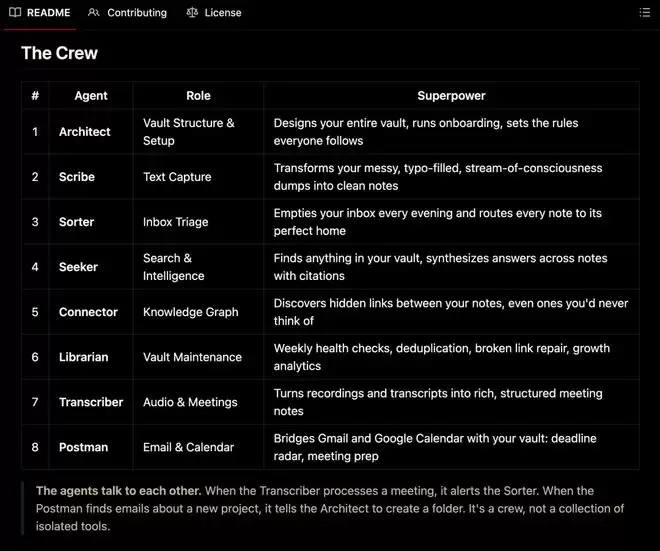Select the Architect agent name
Image resolution: width=660 pixels, height=551 pixels.
85,132
